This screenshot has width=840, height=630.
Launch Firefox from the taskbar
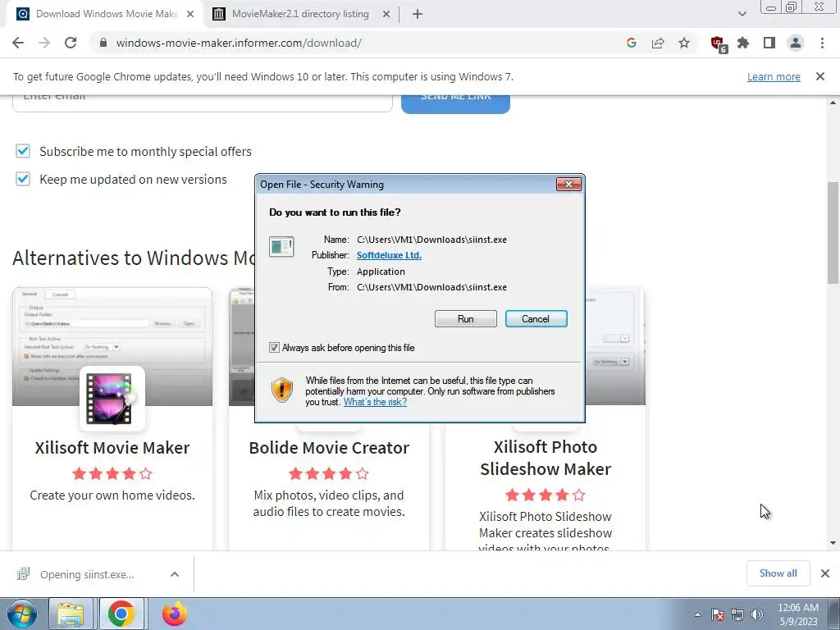[x=175, y=614]
